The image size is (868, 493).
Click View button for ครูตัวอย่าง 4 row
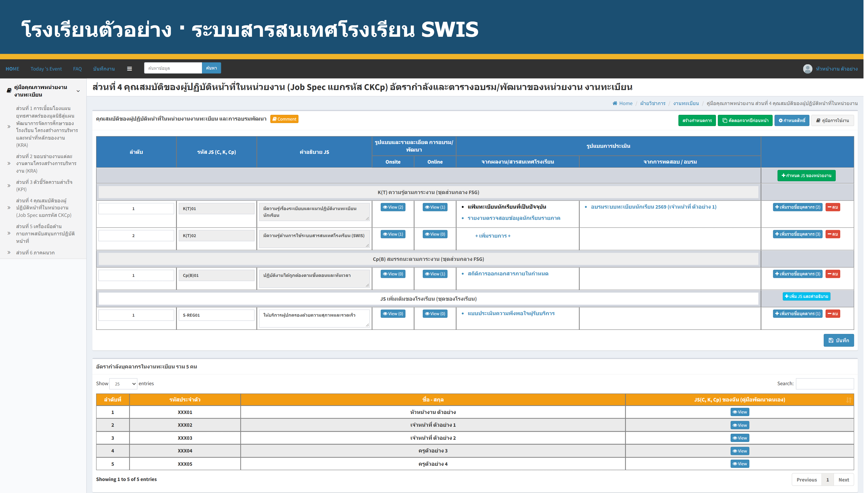(x=740, y=464)
